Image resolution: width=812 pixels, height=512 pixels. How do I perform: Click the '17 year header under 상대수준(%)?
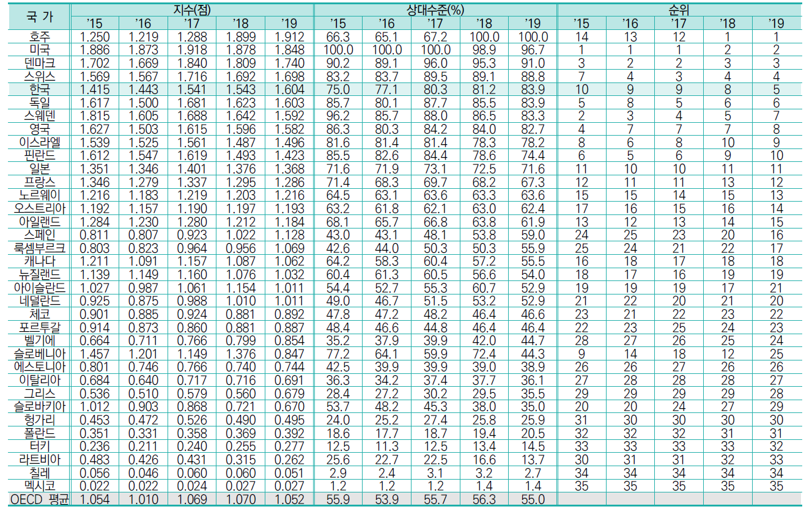tap(435, 23)
